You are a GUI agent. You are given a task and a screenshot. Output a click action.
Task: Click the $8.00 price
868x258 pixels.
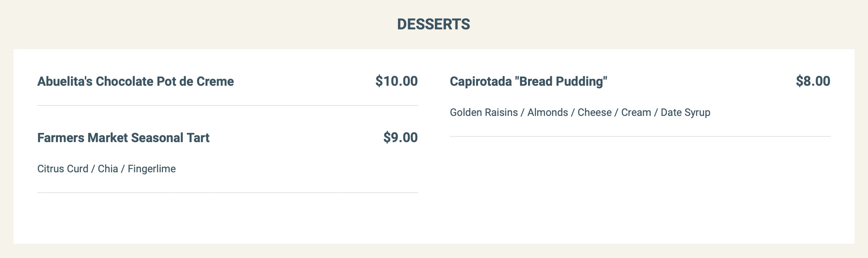pyautogui.click(x=813, y=81)
